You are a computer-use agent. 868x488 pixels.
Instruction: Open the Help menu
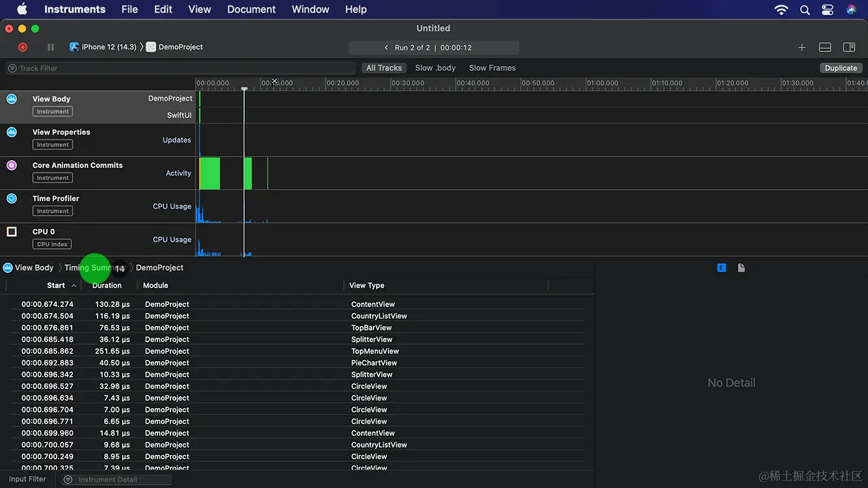[356, 9]
